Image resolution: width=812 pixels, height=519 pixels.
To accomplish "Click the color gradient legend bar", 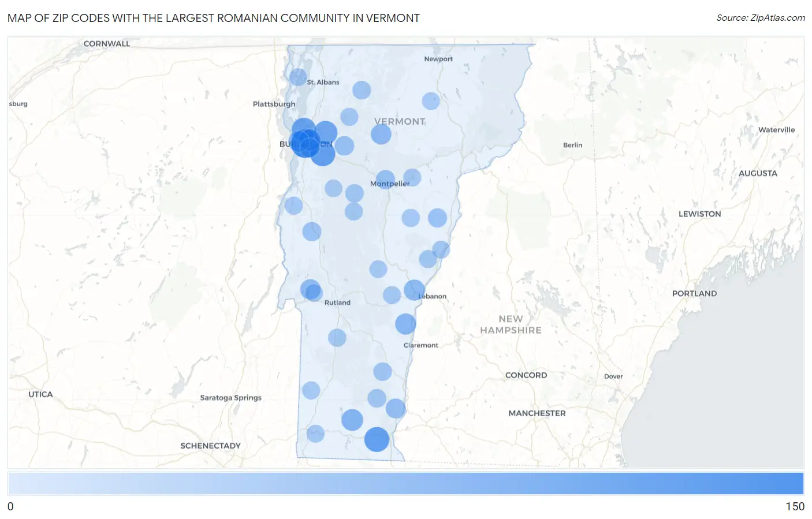I will 405,484.
